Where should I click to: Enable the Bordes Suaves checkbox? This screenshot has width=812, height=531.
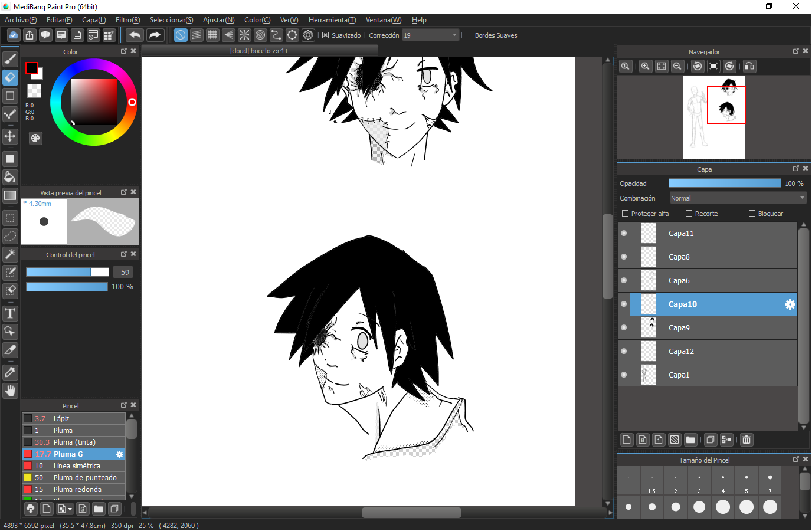coord(469,35)
